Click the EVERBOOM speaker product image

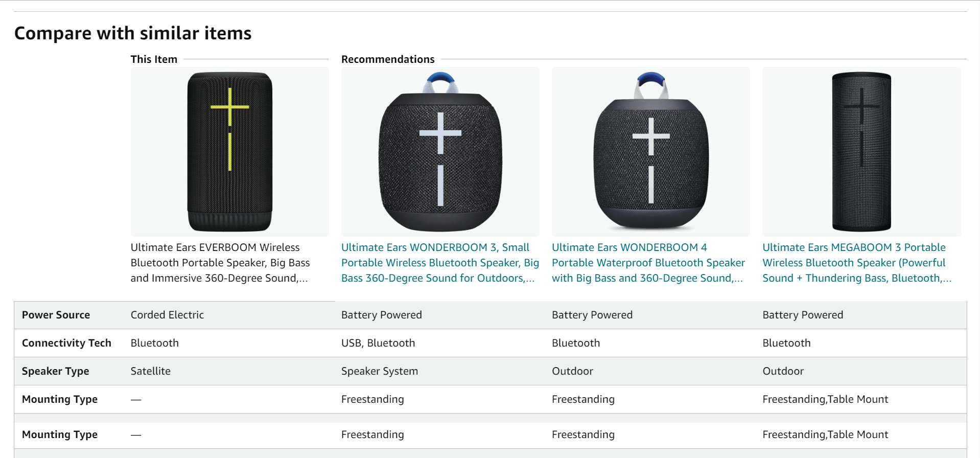point(229,152)
